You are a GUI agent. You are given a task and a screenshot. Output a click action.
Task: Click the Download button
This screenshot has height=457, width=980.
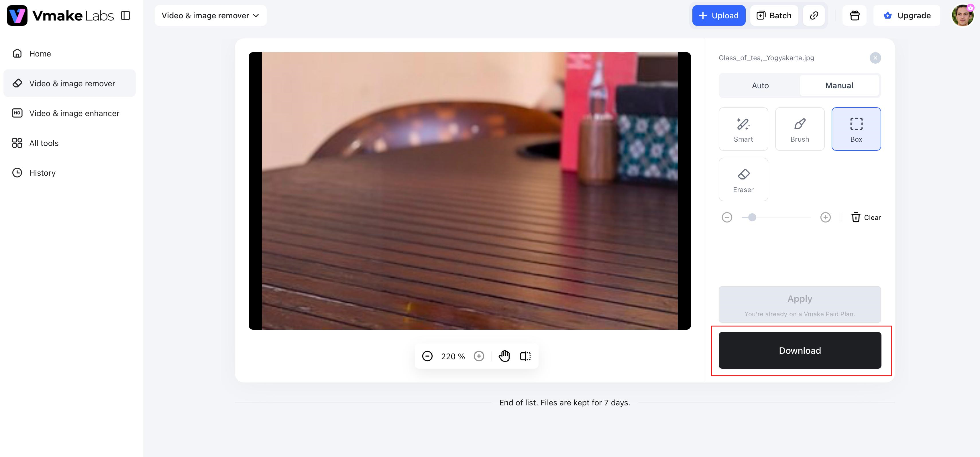click(x=800, y=350)
